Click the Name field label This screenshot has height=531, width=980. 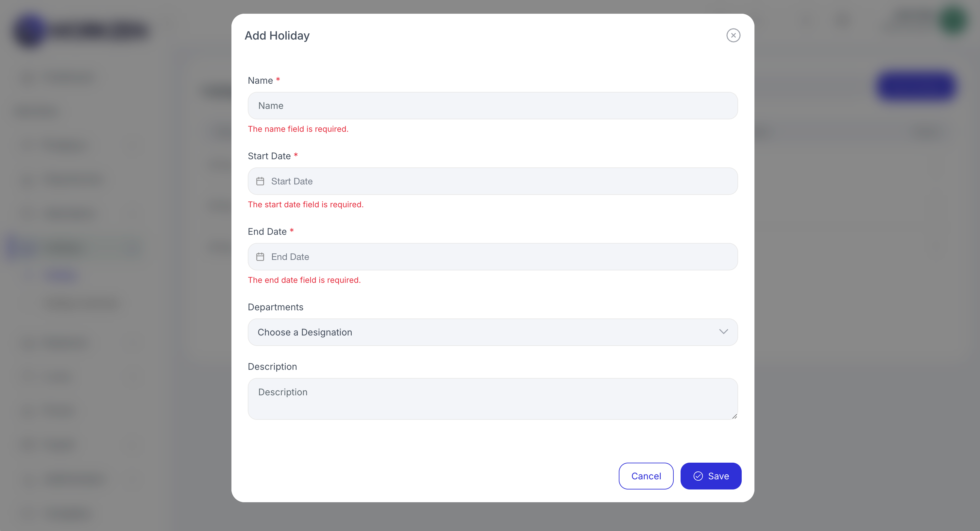pyautogui.click(x=260, y=81)
